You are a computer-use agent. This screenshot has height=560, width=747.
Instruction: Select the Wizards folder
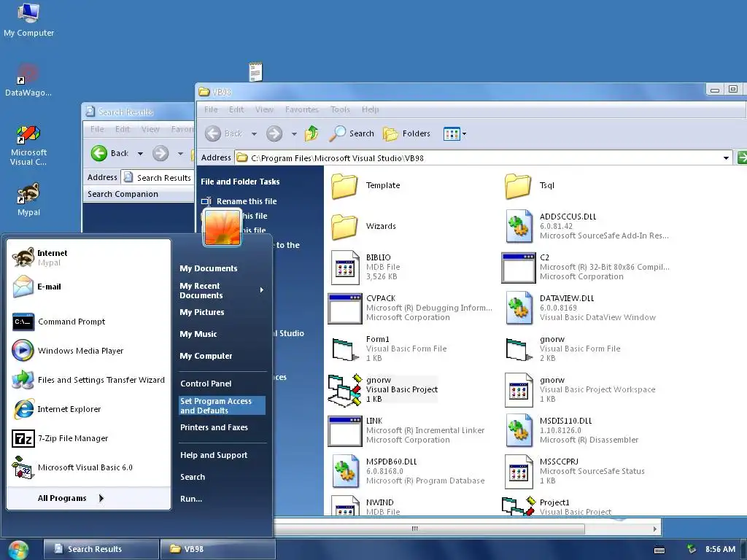pyautogui.click(x=363, y=226)
